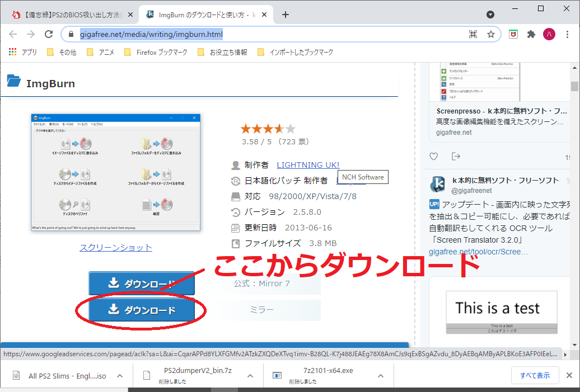This screenshot has height=392, width=580.
Task: Click the page vertical scrollbar thumb
Action: coord(574,86)
